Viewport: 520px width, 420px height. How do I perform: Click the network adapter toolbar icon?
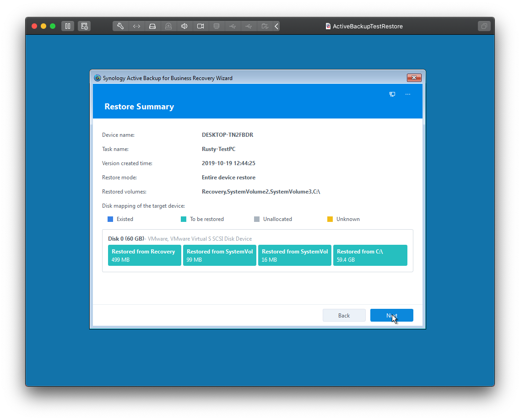[x=136, y=26]
